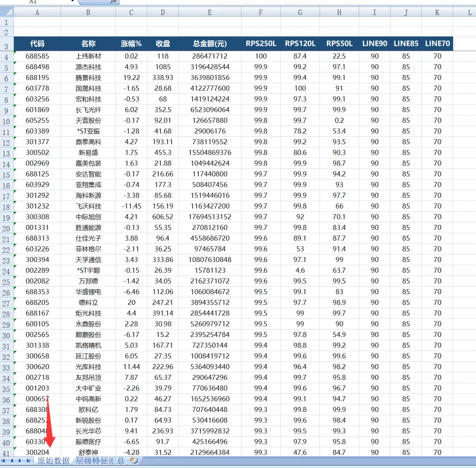Click the LINE70 header cell
The width and height of the screenshot is (476, 468).
[437, 44]
